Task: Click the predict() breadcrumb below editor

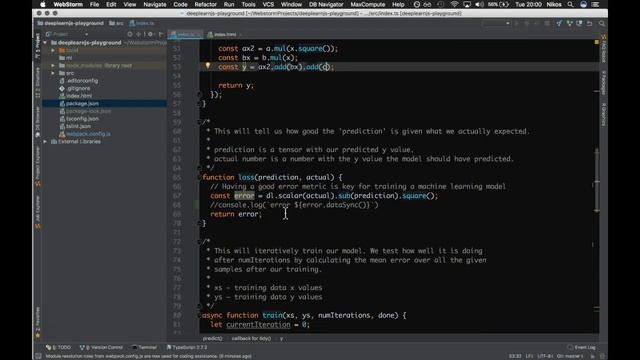Action: click(213, 338)
